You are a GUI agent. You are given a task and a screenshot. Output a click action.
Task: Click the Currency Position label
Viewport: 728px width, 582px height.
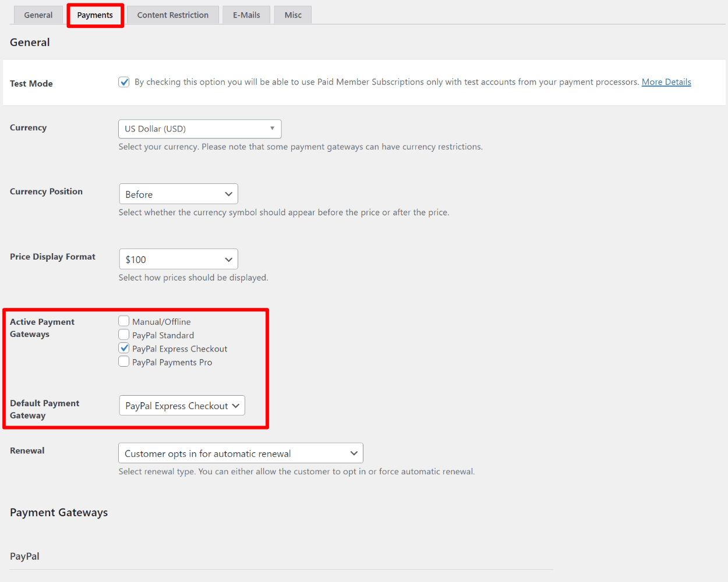coord(46,191)
